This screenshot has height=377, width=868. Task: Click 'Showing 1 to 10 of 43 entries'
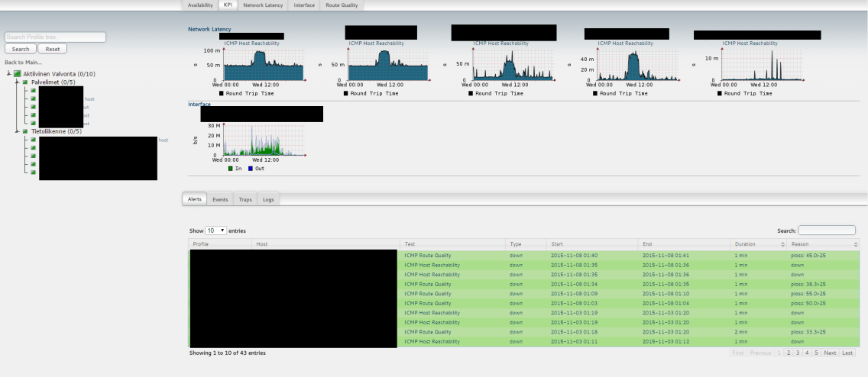click(228, 353)
